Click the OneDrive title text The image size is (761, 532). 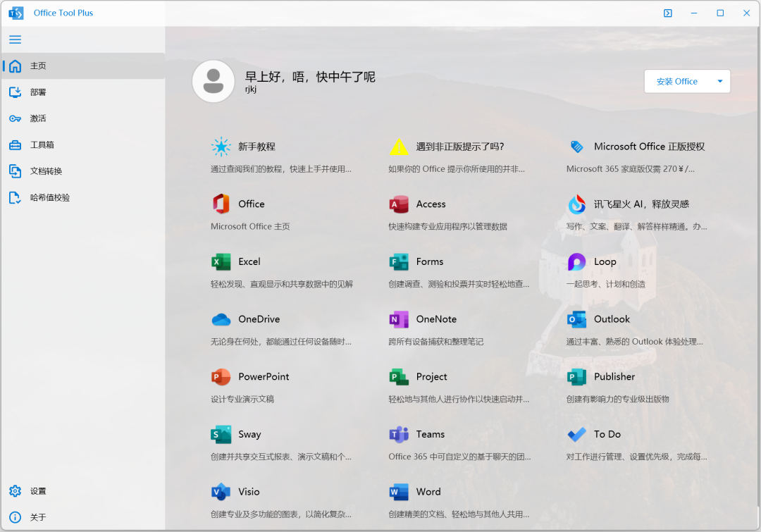(x=259, y=319)
